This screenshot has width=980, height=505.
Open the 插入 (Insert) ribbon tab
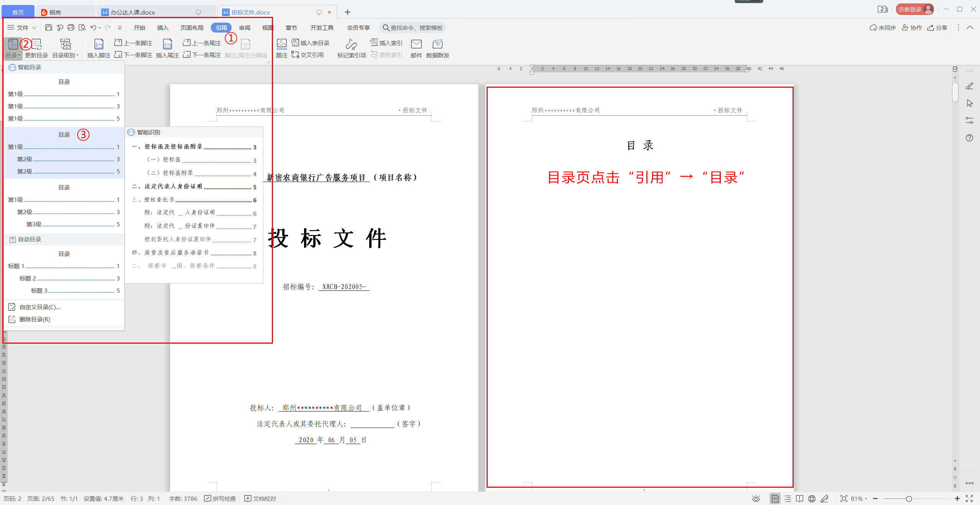click(163, 28)
